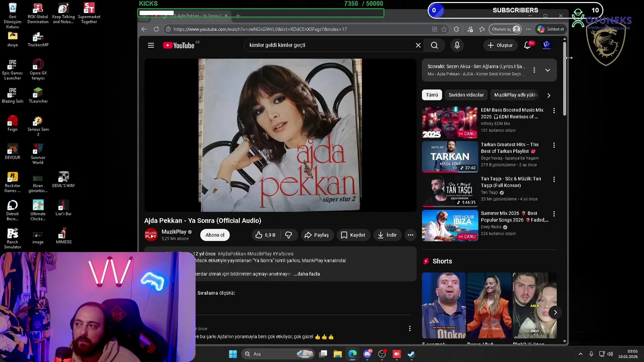Open options for Tan Taşçı concert video
The image size is (644, 362).
click(x=554, y=179)
